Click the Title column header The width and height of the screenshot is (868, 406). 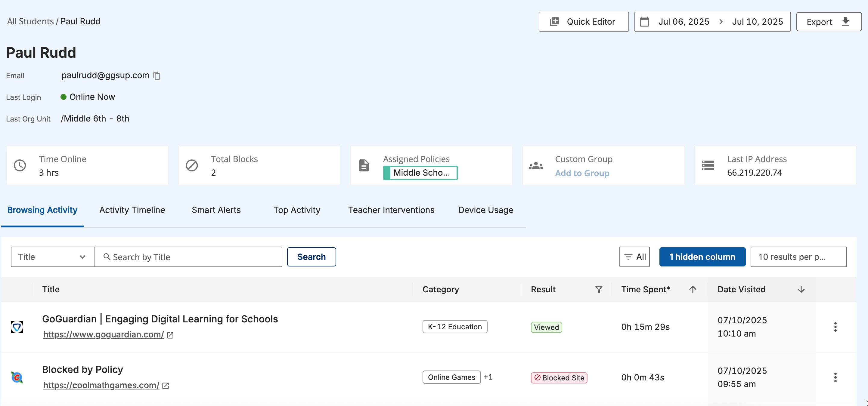51,289
